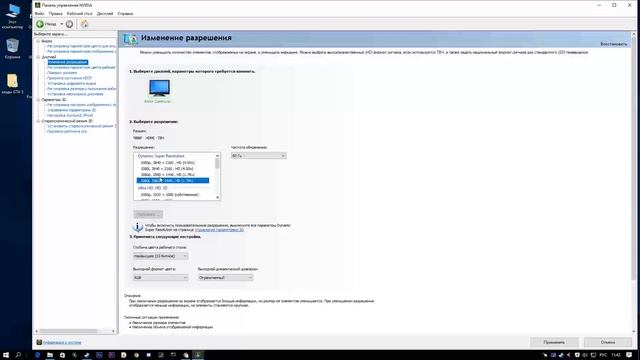Open the Дисплей menu
The height and width of the screenshot is (360, 640).
pyautogui.click(x=105, y=13)
